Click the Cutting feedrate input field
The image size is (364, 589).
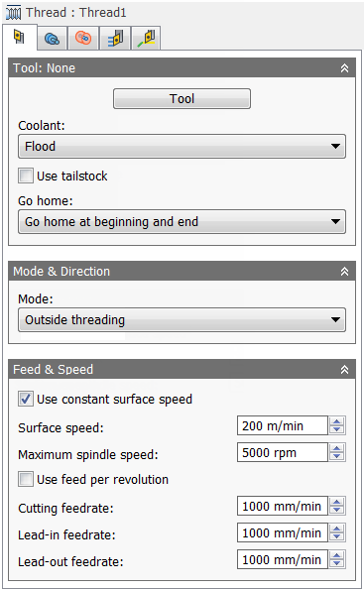(283, 506)
